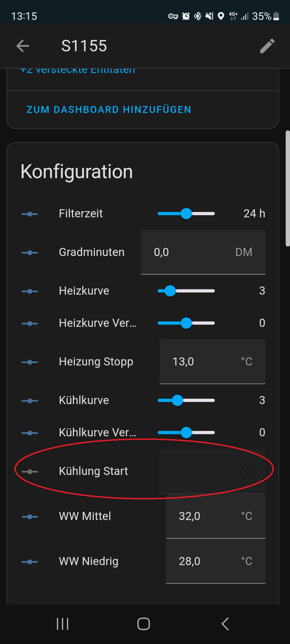The width and height of the screenshot is (290, 644).
Task: Click the Kühlkurve Ver... slider
Action: (186, 433)
